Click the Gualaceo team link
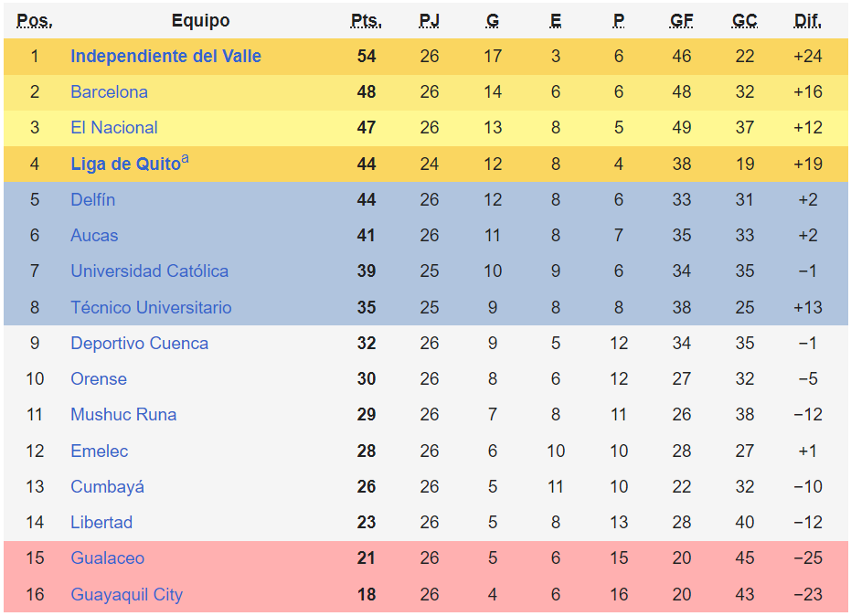The image size is (851, 616). [107, 558]
